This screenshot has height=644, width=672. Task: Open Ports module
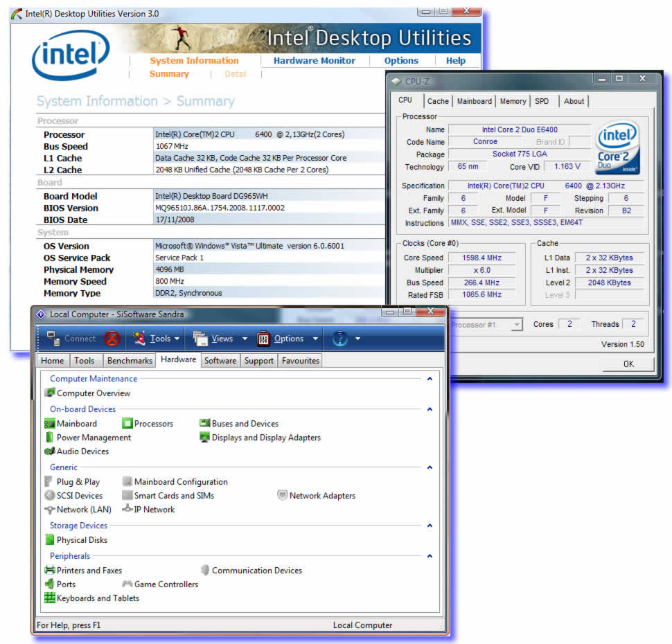click(60, 584)
